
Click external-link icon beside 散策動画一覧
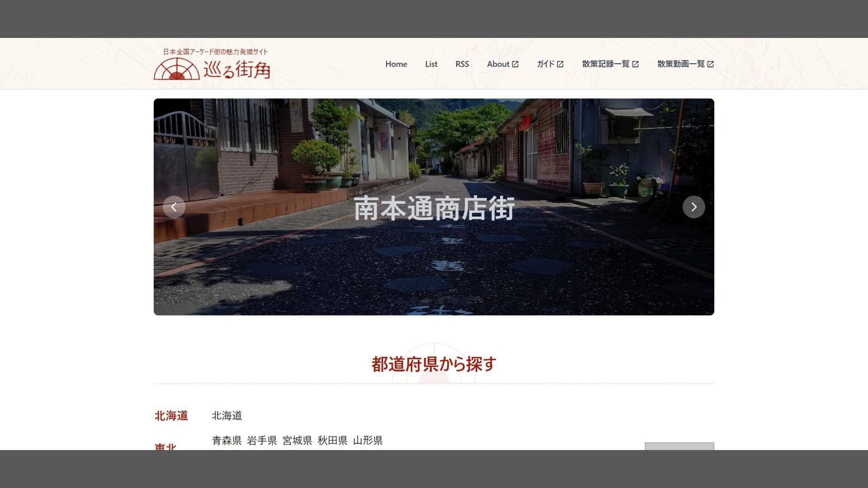(x=710, y=64)
